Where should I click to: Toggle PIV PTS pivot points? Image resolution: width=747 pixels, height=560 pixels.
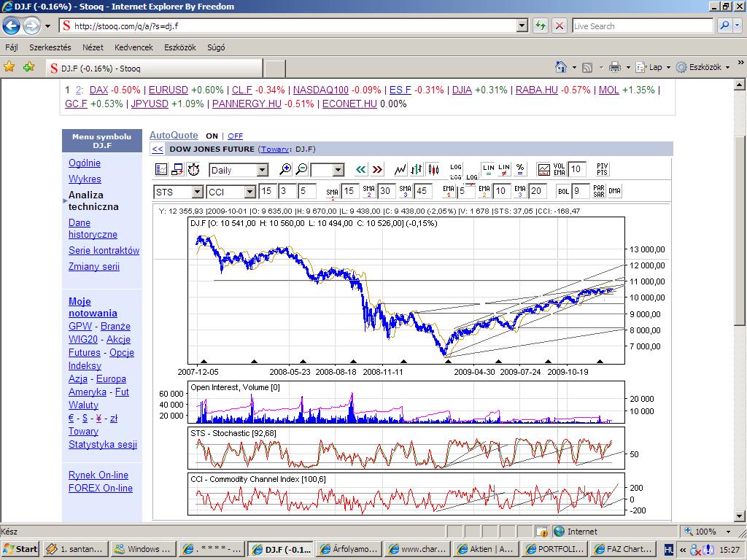(x=602, y=169)
